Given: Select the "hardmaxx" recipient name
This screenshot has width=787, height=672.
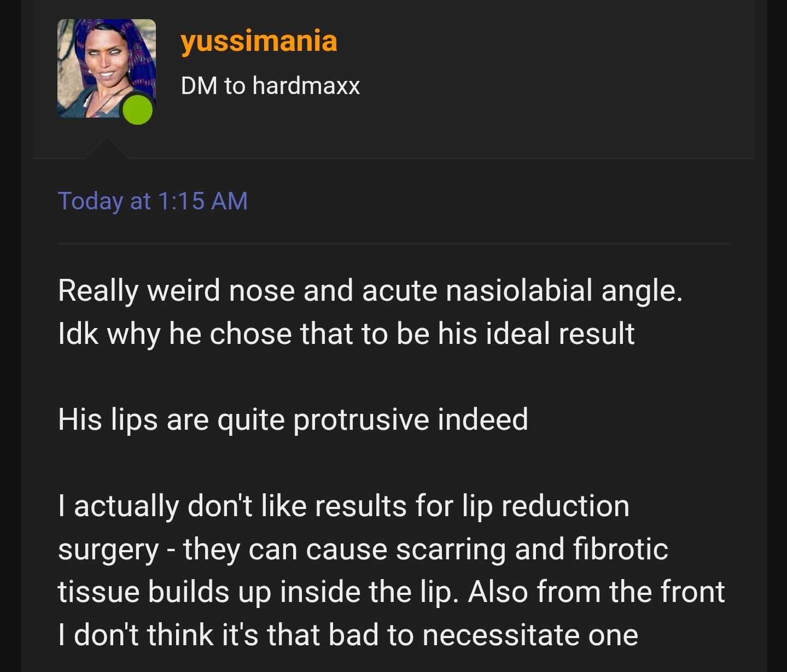Looking at the screenshot, I should [x=306, y=86].
